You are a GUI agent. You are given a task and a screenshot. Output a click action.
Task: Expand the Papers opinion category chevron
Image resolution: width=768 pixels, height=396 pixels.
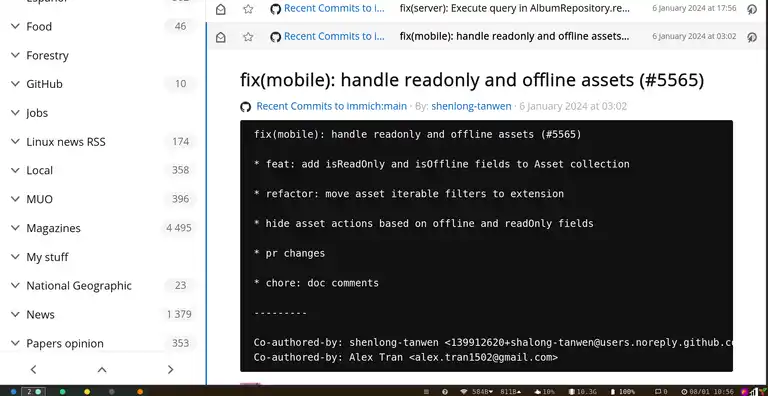[15, 343]
